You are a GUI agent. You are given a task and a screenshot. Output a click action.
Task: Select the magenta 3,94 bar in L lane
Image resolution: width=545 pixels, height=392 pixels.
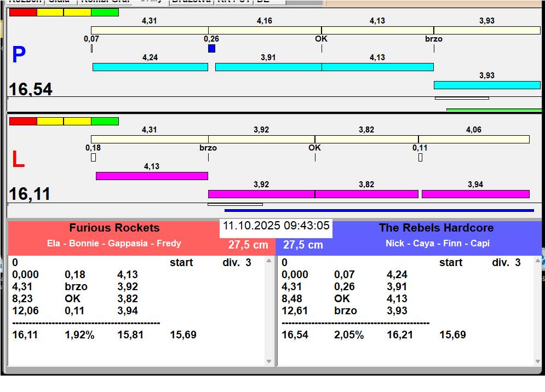(x=475, y=194)
